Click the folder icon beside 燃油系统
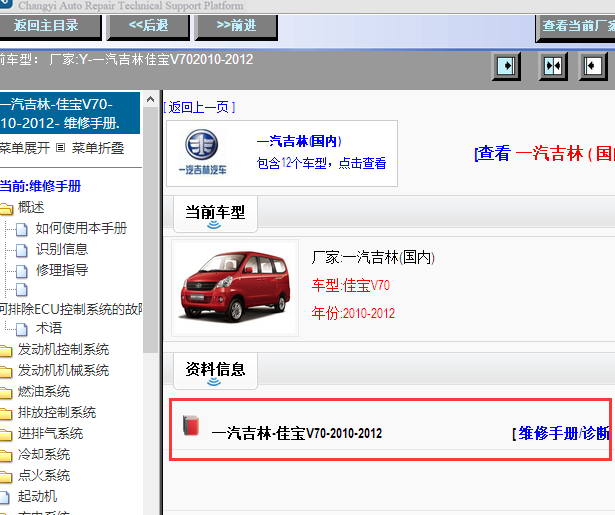The width and height of the screenshot is (615, 515). (6, 393)
